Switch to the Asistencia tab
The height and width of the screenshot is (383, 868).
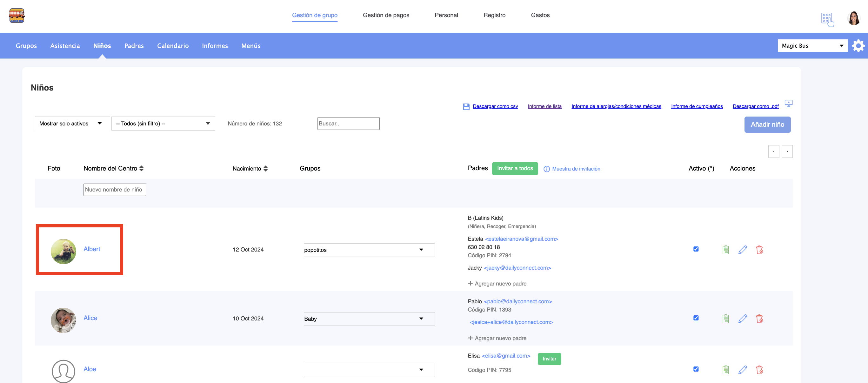(x=65, y=46)
